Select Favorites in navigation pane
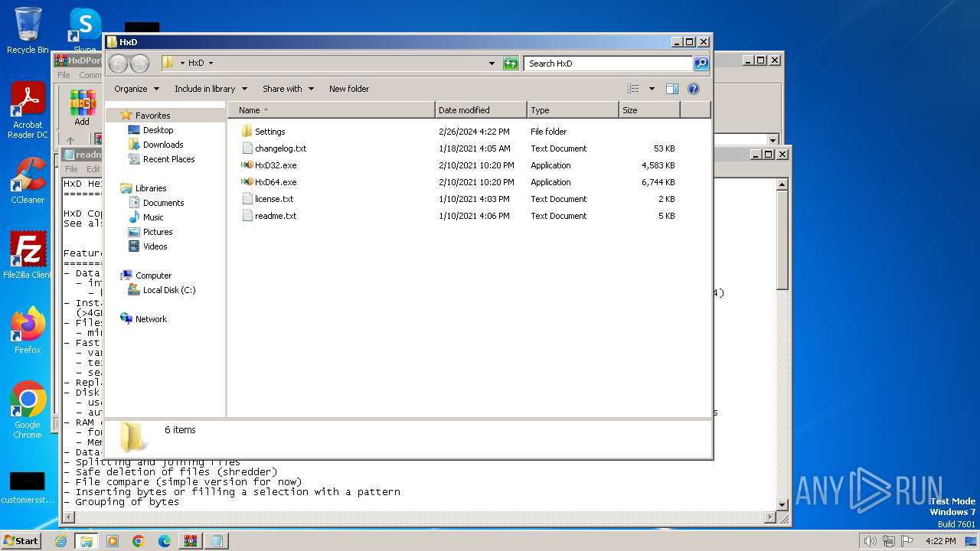The width and height of the screenshot is (980, 551). pyautogui.click(x=153, y=116)
